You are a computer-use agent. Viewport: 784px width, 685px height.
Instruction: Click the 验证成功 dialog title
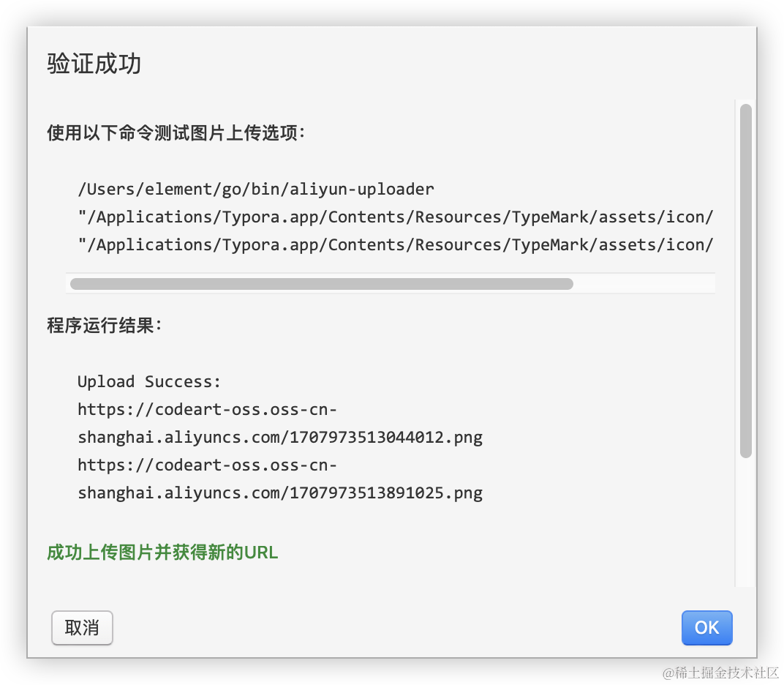[94, 64]
